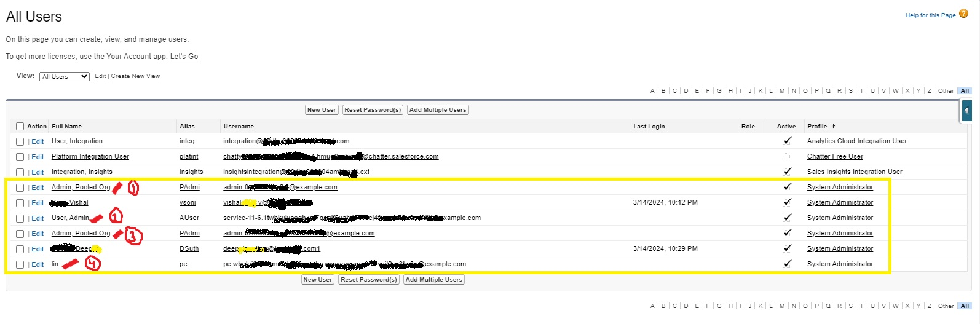This screenshot has height=324, width=980.
Task: Open Integration, Insights name link
Action: [82, 172]
